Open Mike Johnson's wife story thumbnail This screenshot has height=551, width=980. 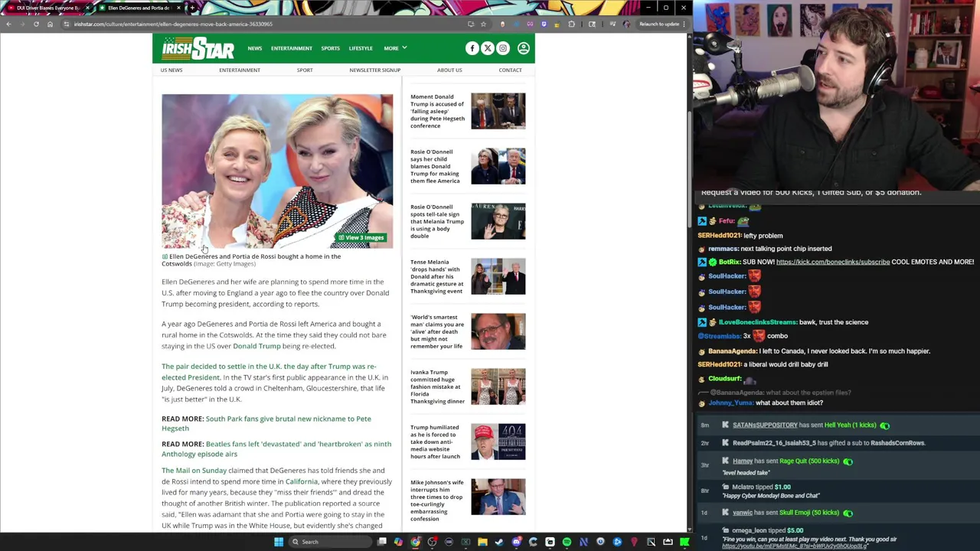[498, 497]
